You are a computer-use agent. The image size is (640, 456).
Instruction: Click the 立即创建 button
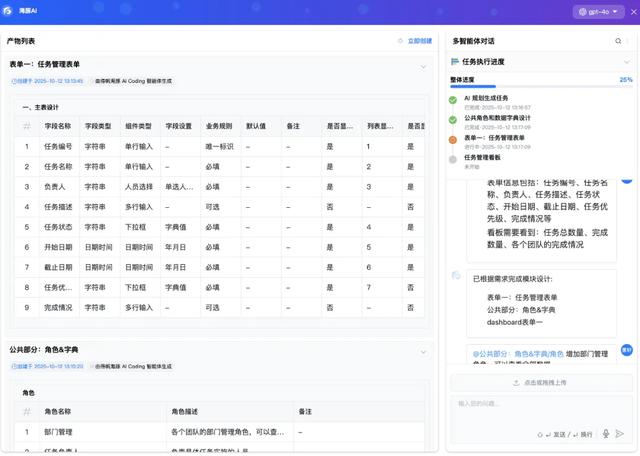[x=414, y=41]
